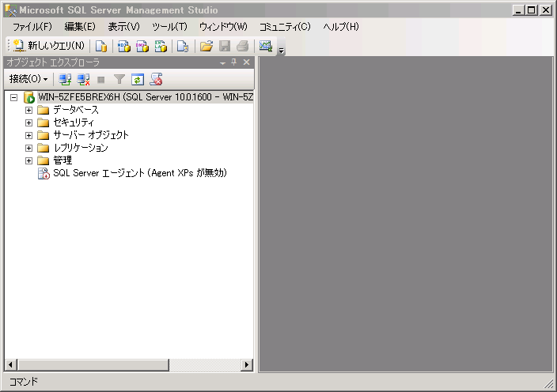Click the server instance icon
557x392 pixels.
click(x=28, y=97)
